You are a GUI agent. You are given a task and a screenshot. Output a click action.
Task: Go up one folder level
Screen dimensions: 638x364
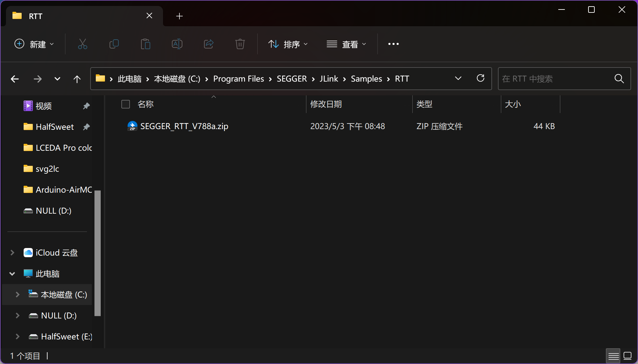(77, 79)
